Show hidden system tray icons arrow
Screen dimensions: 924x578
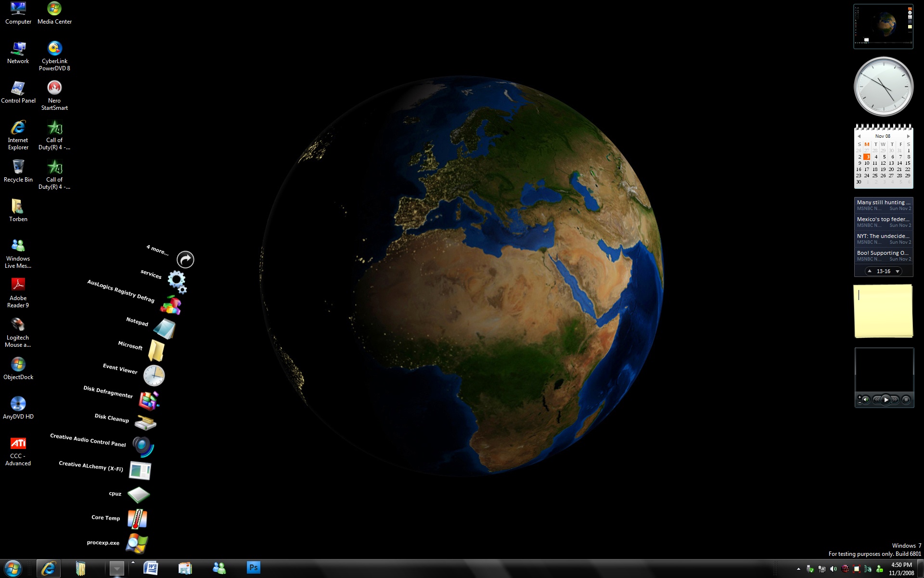point(798,569)
